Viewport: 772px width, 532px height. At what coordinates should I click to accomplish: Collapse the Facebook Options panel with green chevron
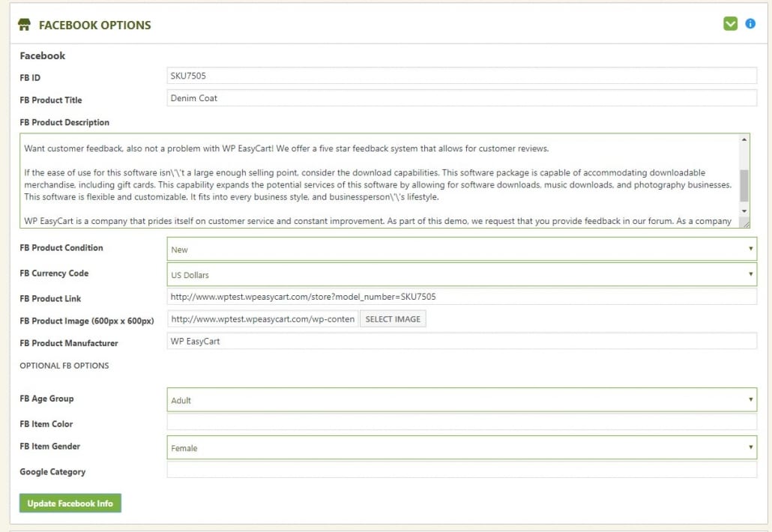[x=730, y=24]
